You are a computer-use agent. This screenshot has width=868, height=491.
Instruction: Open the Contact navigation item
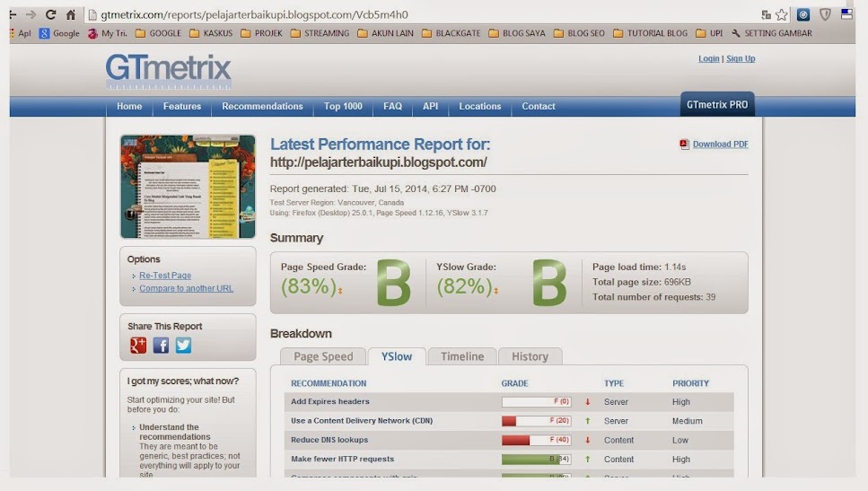(538, 106)
